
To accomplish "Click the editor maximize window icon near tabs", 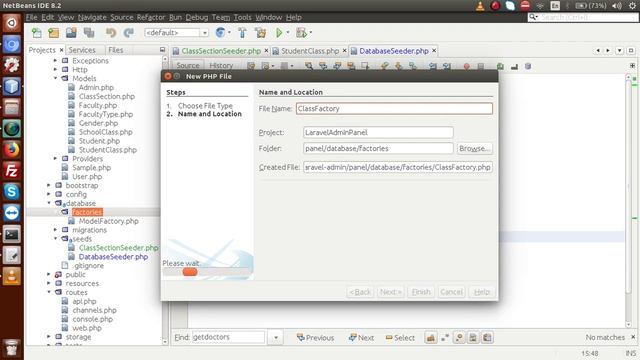I will [x=631, y=50].
